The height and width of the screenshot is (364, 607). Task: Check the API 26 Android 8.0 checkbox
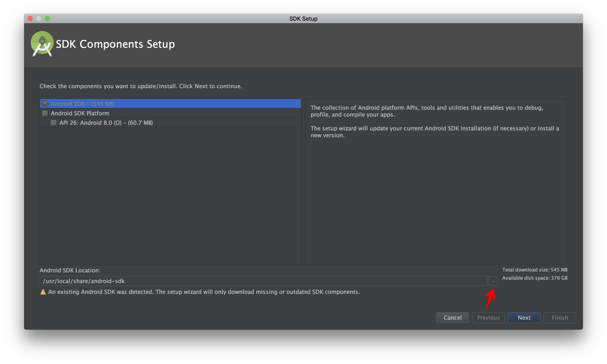(x=53, y=123)
